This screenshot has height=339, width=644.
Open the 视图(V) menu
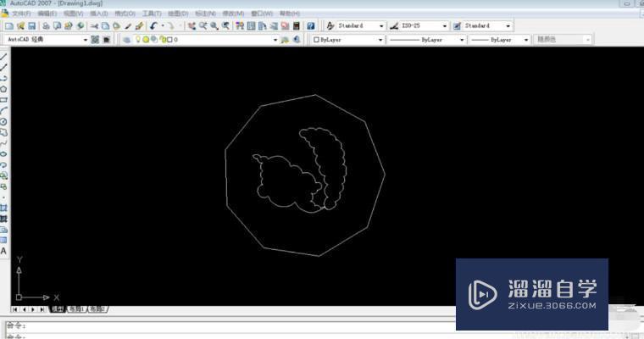[x=73, y=14]
